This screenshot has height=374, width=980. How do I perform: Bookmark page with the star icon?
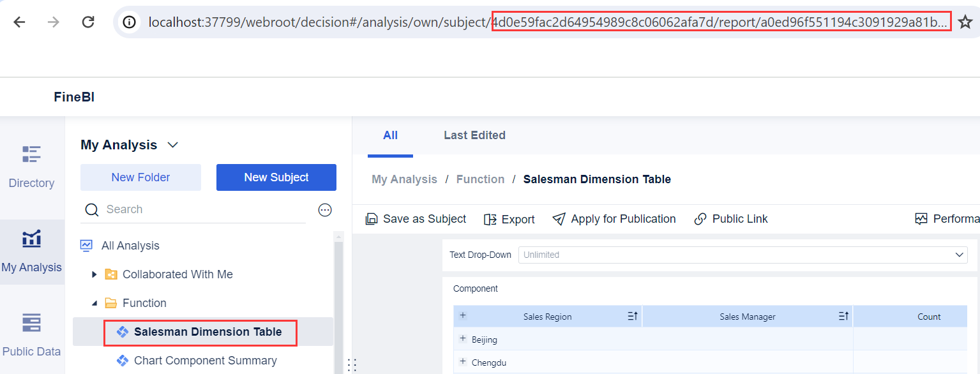pyautogui.click(x=965, y=22)
